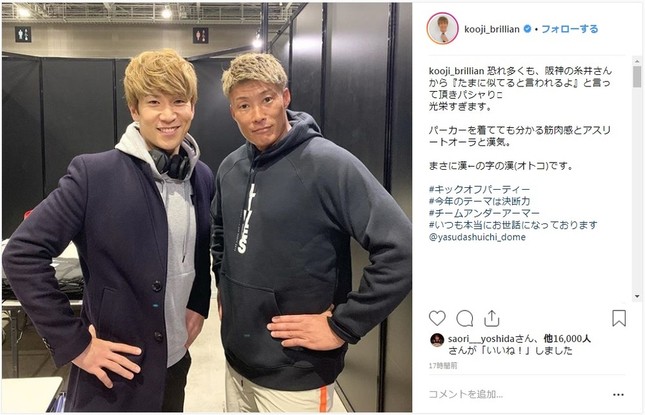Open hashtag #今年のテーマは決断力
This screenshot has height=415, width=645.
[x=479, y=202]
